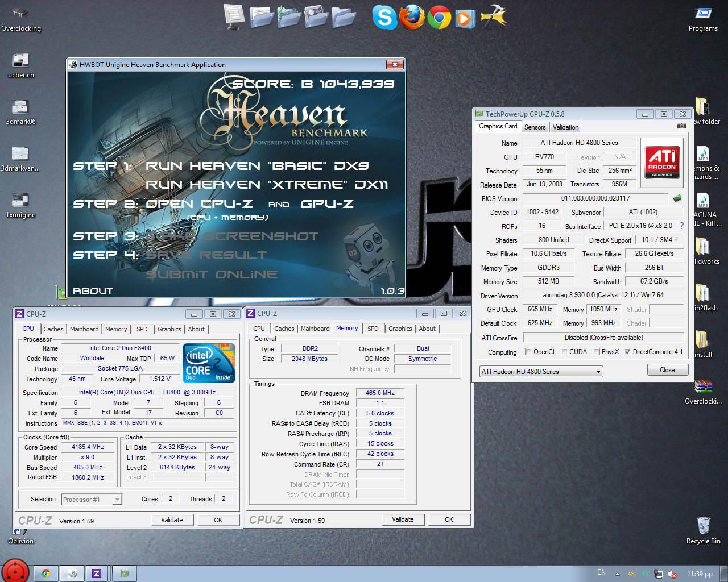Open Skype from the top dock
Image resolution: width=728 pixels, height=582 pixels.
pyautogui.click(x=384, y=16)
